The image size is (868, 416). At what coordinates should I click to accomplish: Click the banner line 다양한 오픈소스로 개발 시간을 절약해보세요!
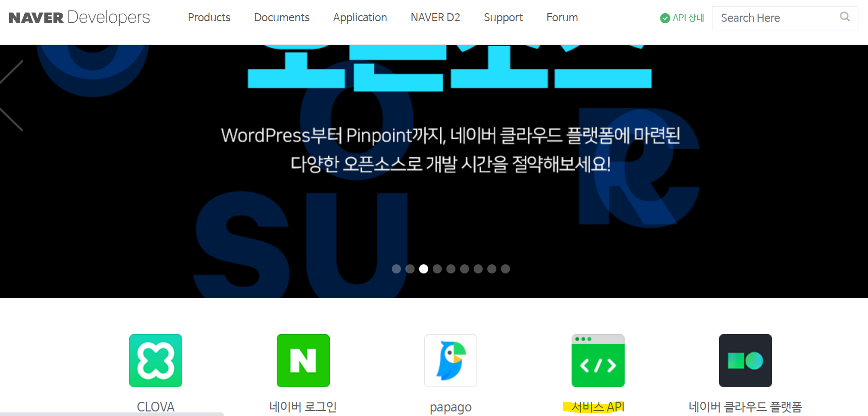(450, 164)
